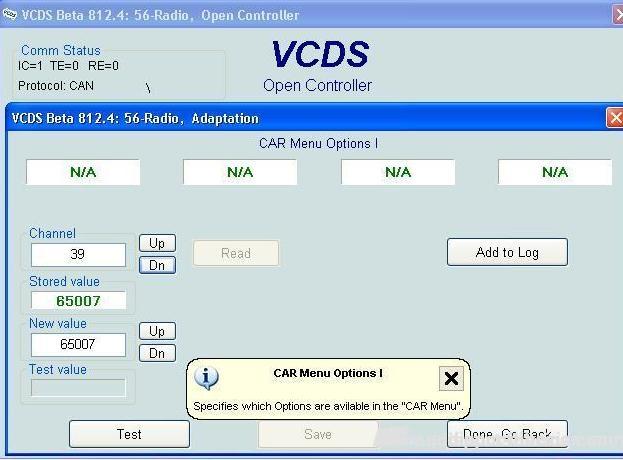Image resolution: width=623 pixels, height=460 pixels.
Task: Click the Protocol: CAN status text
Action: (56, 86)
